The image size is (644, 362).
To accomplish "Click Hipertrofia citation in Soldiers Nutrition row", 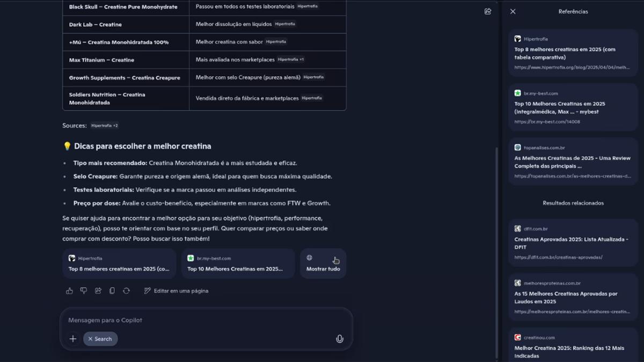I will 312,98.
